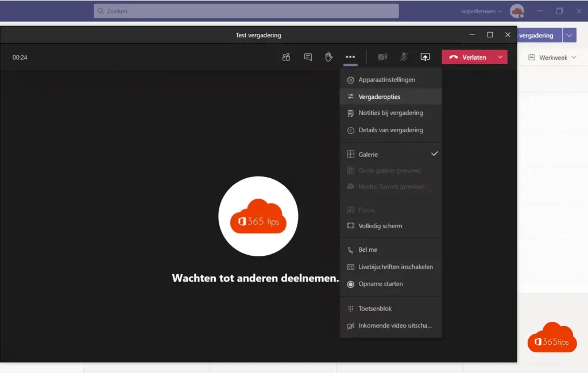
Task: Toggle the camera on
Action: (382, 57)
